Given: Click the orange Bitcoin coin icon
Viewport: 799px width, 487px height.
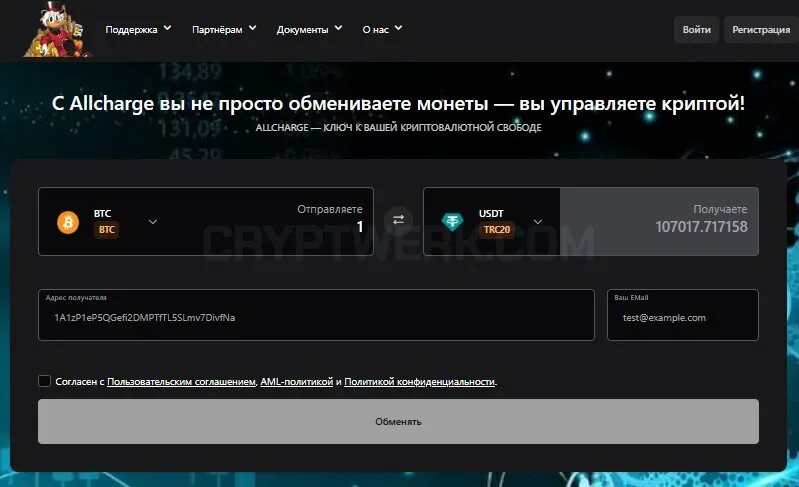Looking at the screenshot, I should point(68,222).
